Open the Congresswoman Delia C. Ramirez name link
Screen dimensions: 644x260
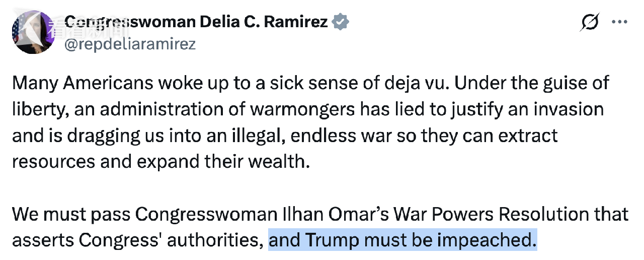[x=196, y=22]
